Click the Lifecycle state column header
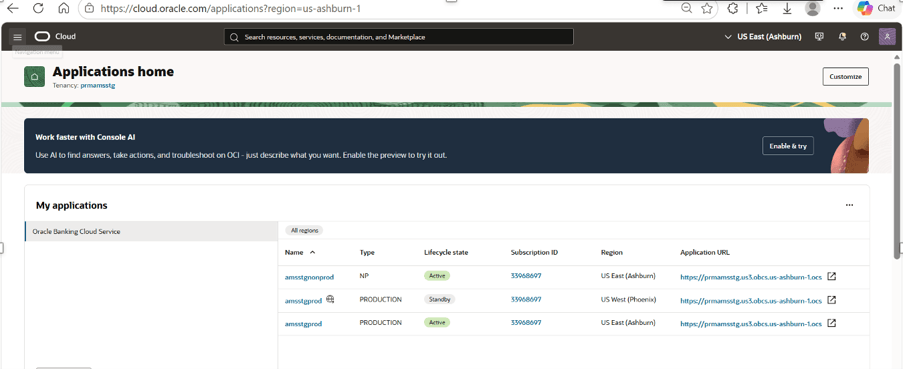The width and height of the screenshot is (903, 369). pyautogui.click(x=446, y=252)
